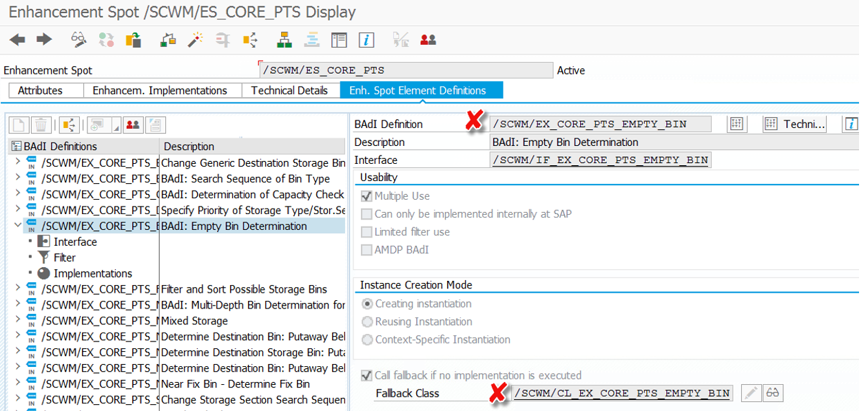868x411 pixels.
Task: Open the Technical Details tab
Action: point(289,90)
